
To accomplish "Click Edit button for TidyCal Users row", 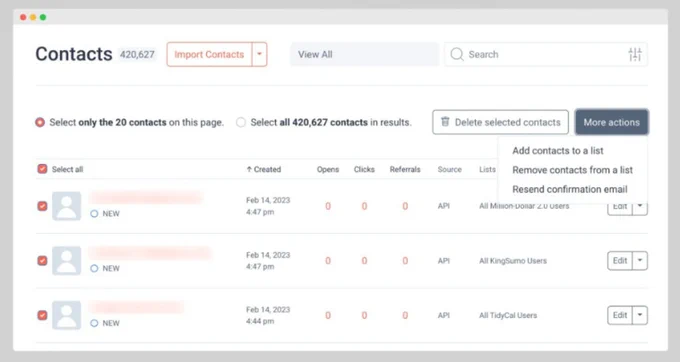I will click(620, 315).
